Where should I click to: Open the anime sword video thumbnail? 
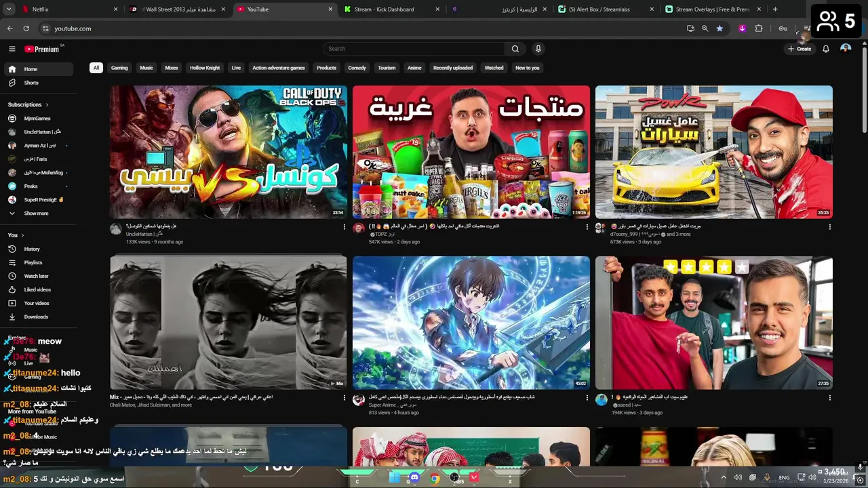471,323
